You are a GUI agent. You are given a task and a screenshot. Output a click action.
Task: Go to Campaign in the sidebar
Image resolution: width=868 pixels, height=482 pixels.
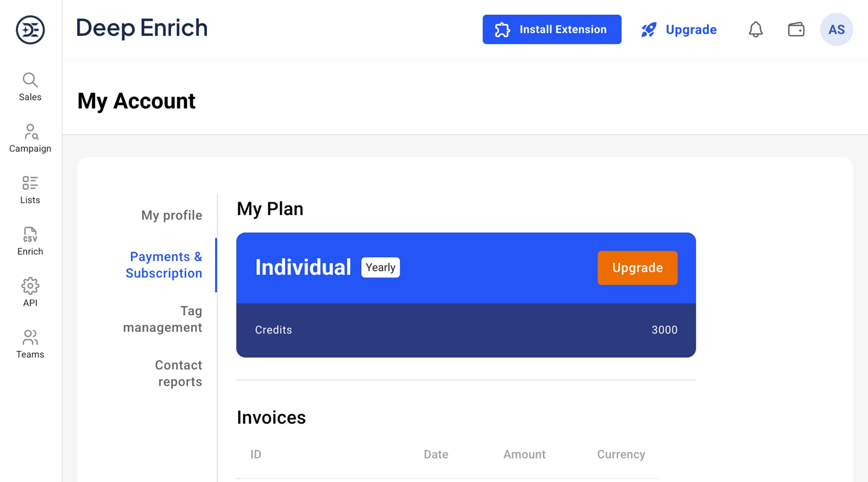point(30,139)
